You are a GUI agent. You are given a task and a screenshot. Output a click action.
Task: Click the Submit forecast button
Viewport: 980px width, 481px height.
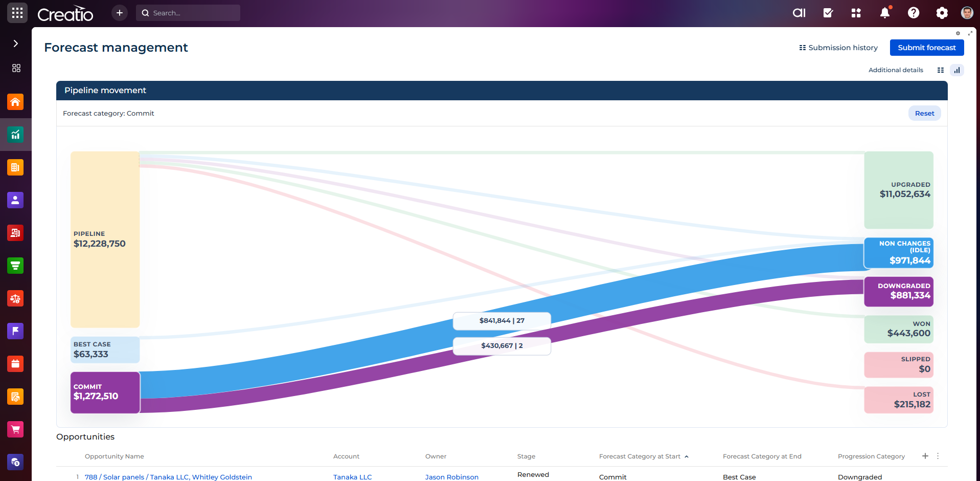[x=926, y=48]
